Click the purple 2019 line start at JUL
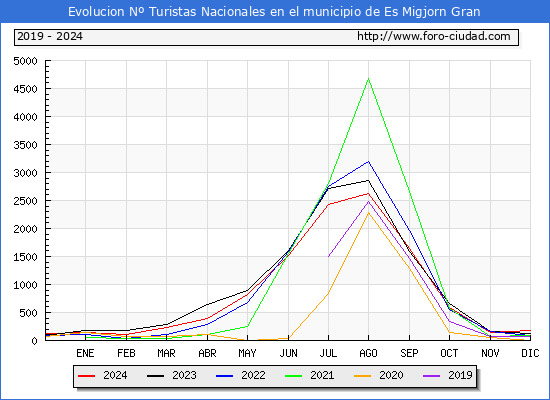 coord(328,256)
